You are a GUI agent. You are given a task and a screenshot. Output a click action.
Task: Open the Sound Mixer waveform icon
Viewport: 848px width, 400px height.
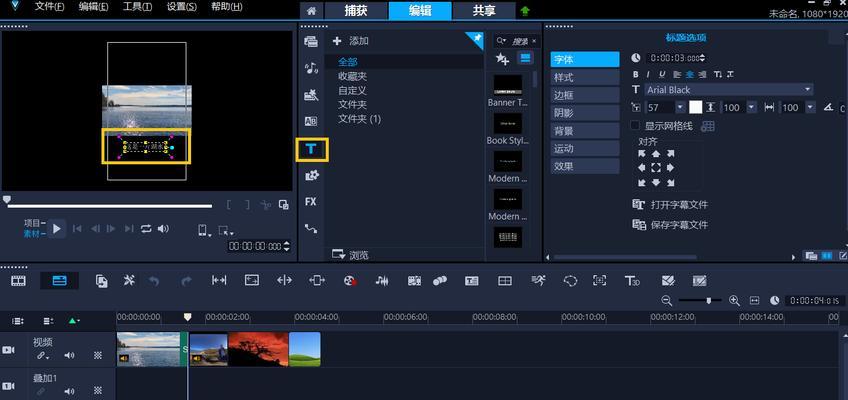tap(382, 281)
